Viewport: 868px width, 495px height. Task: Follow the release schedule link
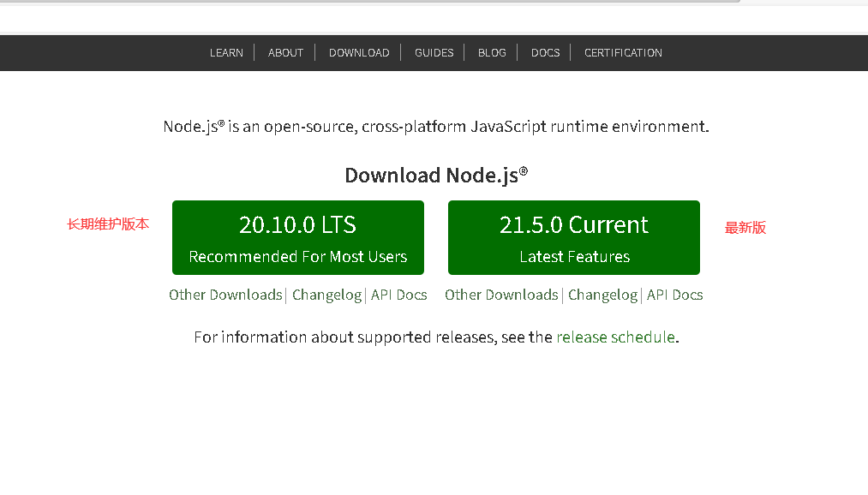click(615, 337)
